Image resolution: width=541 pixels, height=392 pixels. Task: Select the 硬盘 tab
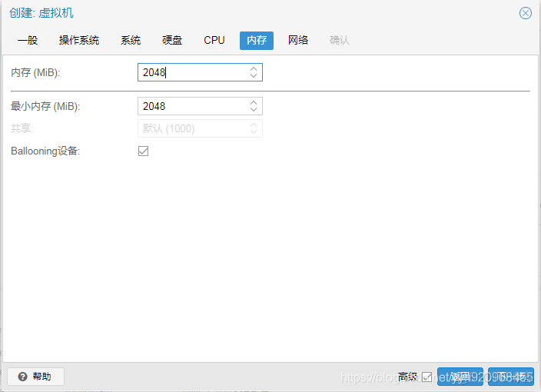(172, 41)
